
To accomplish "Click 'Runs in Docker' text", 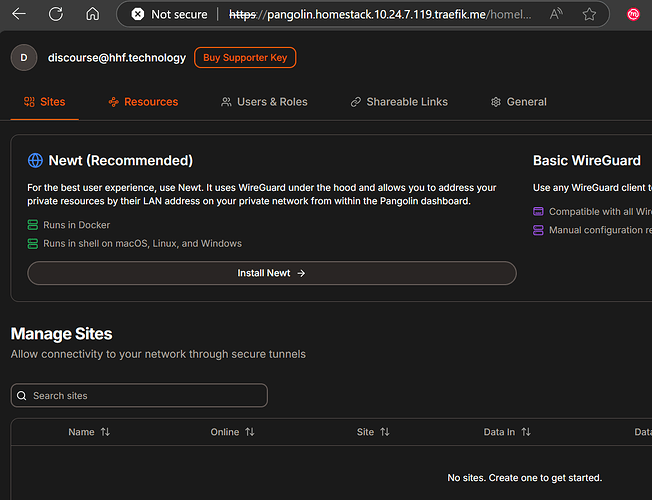I will point(77,225).
